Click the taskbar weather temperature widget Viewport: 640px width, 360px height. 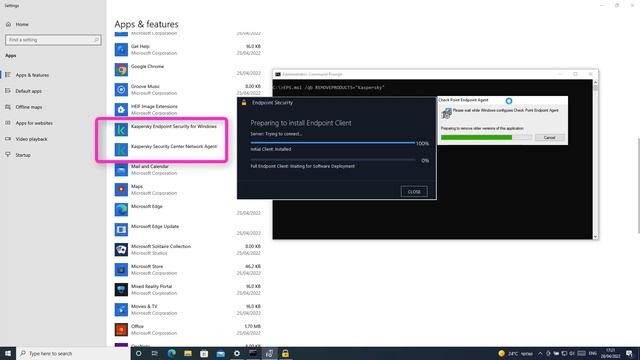tap(516, 353)
